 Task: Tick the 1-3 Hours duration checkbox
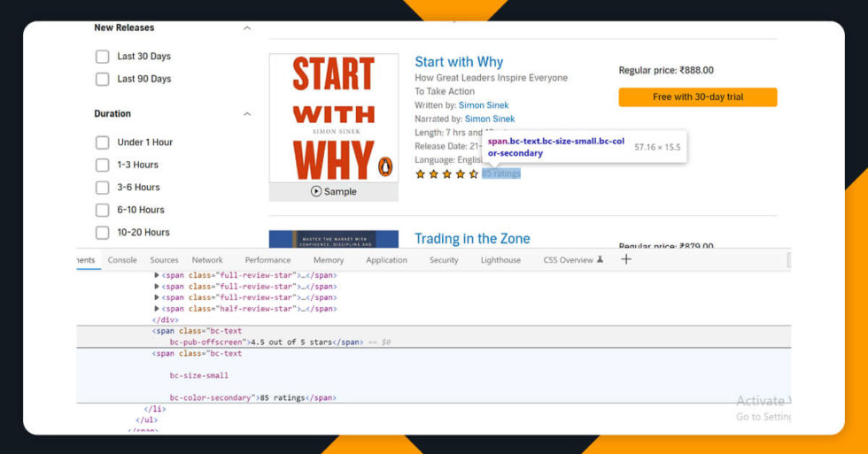103,165
